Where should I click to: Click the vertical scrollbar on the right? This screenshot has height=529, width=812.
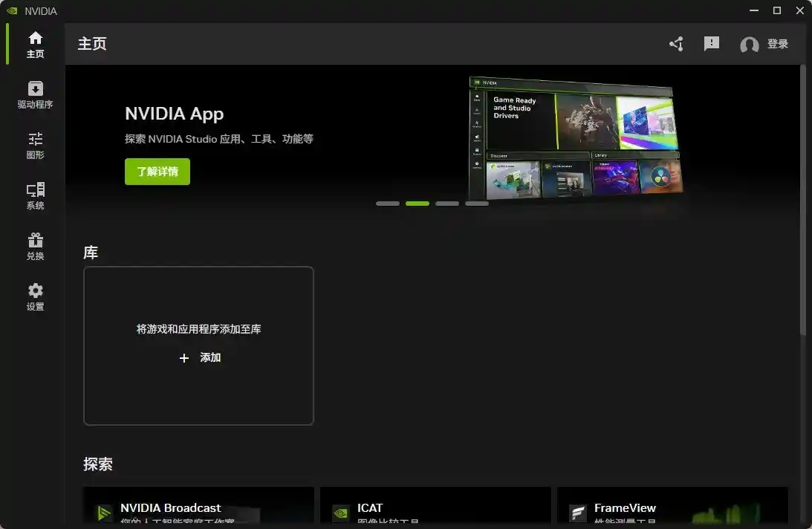pyautogui.click(x=802, y=201)
